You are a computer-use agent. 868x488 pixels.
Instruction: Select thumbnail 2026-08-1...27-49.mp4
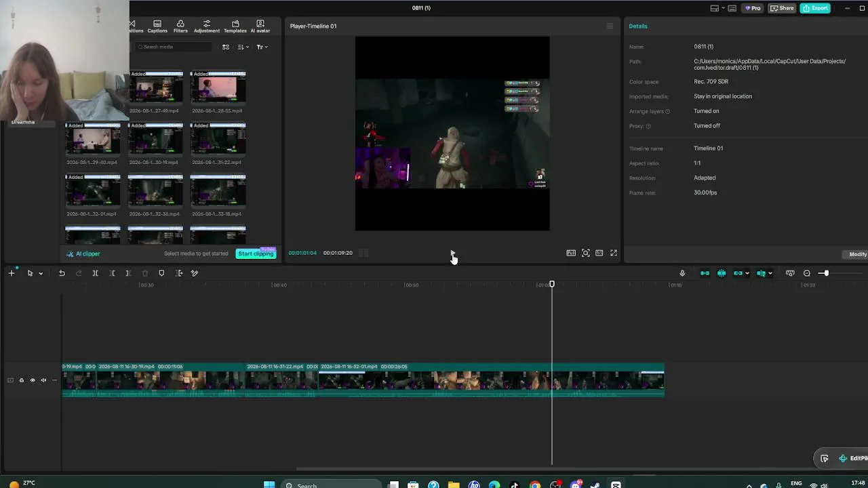155,87
